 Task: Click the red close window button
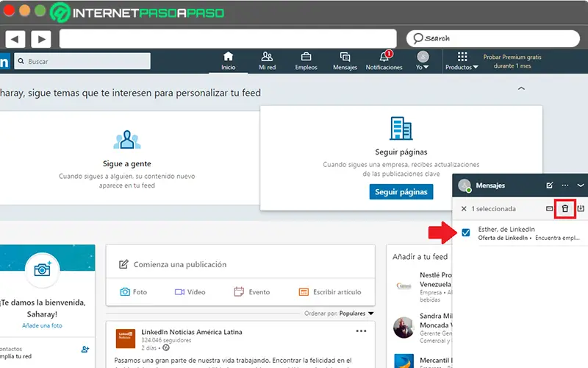[x=9, y=10]
